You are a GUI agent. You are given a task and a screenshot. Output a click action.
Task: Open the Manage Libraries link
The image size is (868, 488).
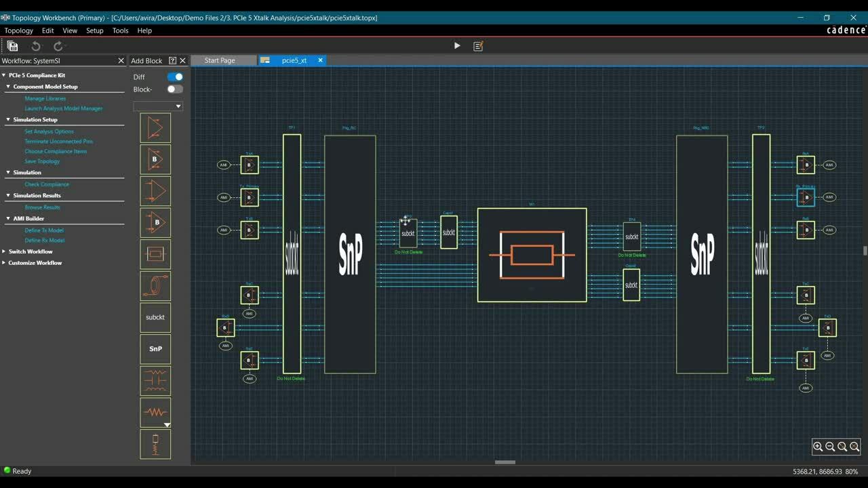tap(45, 98)
